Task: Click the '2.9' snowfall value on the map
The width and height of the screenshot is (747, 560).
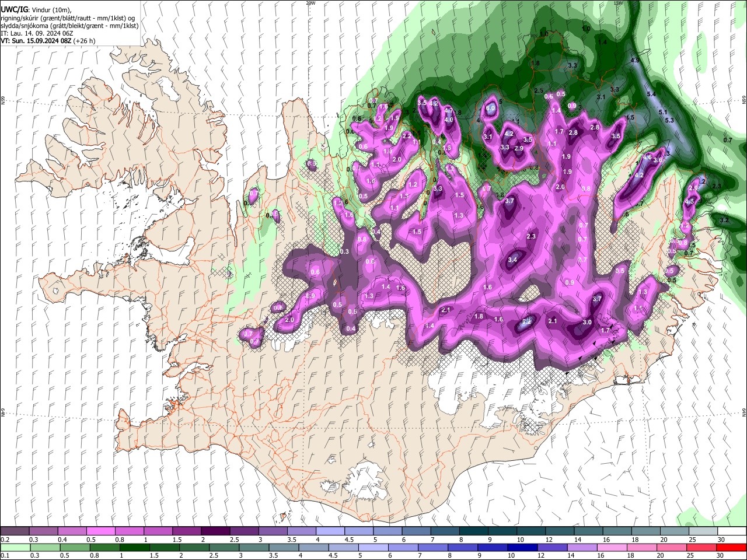Action: [519, 148]
